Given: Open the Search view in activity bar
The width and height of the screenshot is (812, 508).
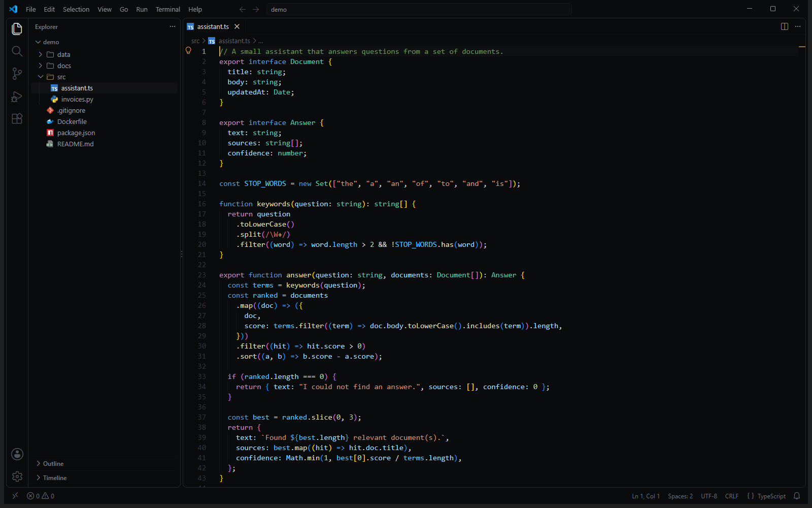Looking at the screenshot, I should [x=17, y=51].
